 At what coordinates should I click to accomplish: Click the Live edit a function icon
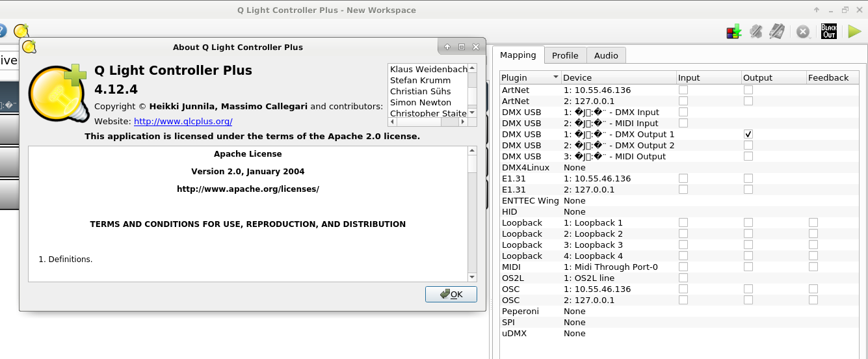click(x=756, y=31)
